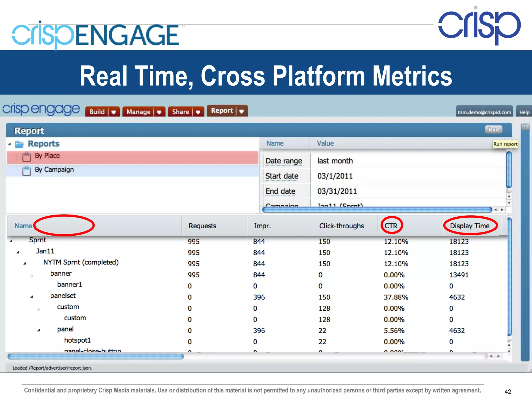
Task: Open the Manage dropdown arrow
Action: coord(159,112)
